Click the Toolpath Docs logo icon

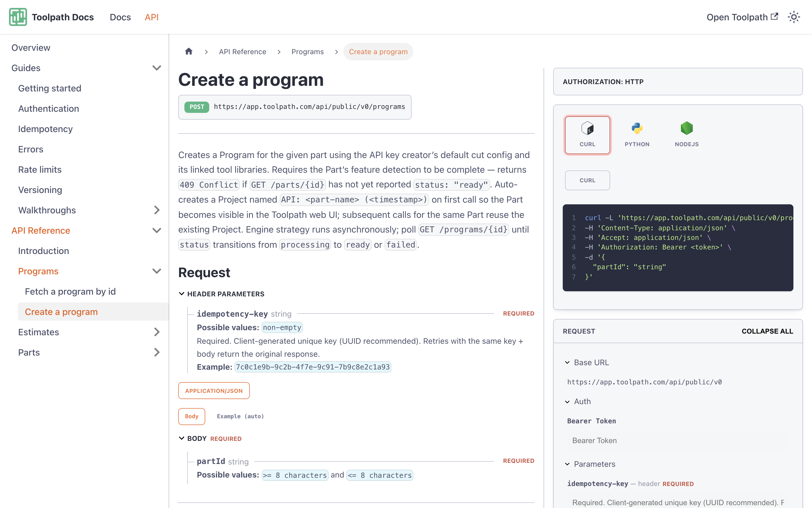[x=18, y=17]
